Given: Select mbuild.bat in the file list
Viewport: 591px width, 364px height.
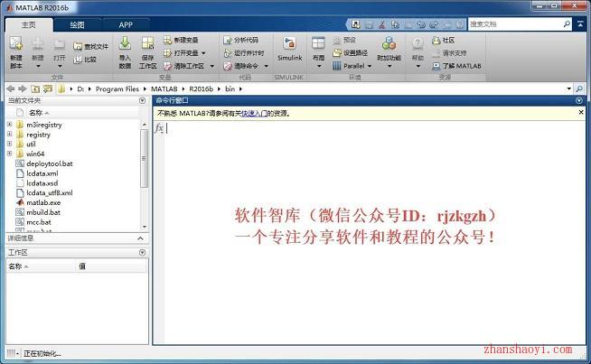Looking at the screenshot, I should coord(43,212).
